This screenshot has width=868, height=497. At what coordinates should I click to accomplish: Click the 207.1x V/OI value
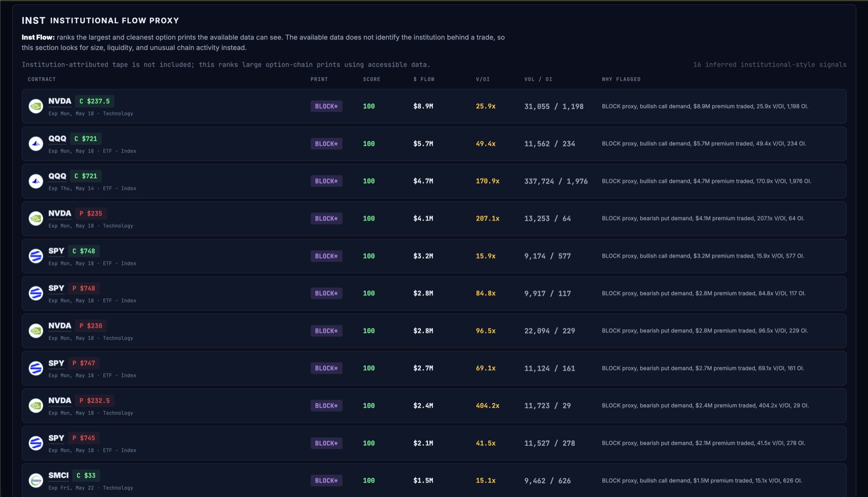tap(488, 218)
